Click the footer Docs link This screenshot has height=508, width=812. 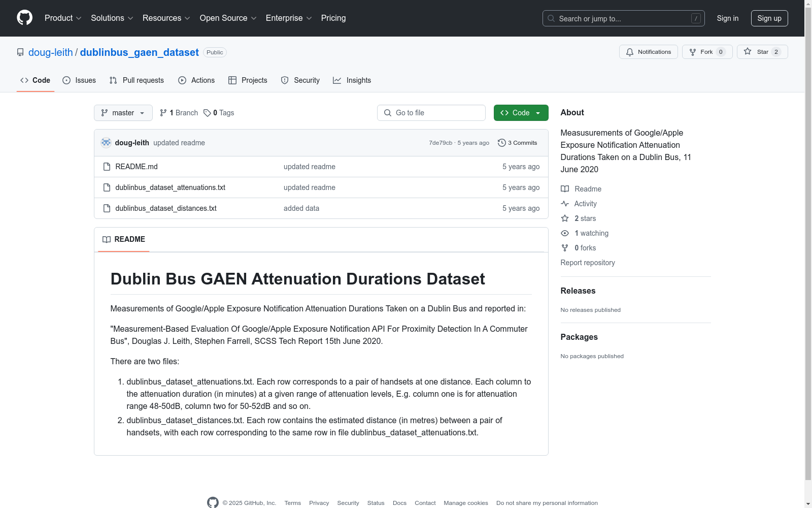(400, 503)
